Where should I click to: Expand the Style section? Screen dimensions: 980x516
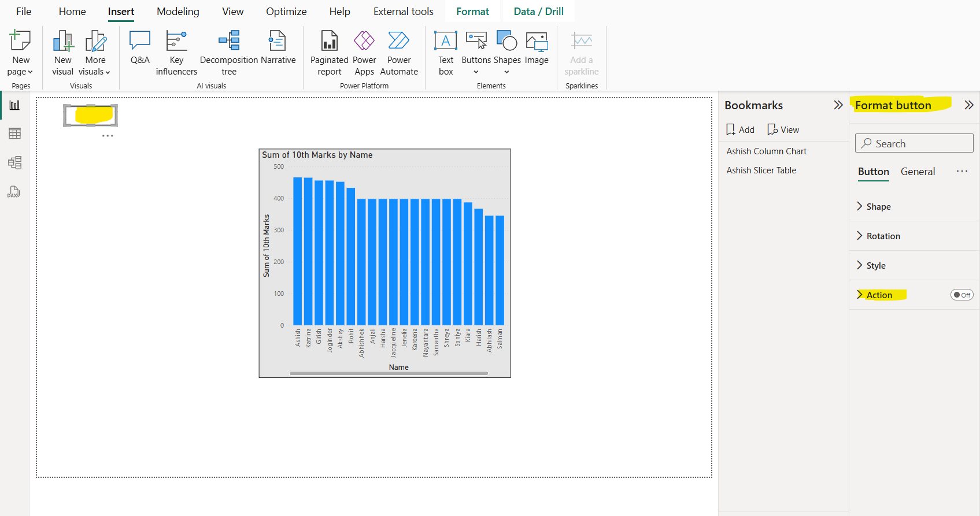875,266
